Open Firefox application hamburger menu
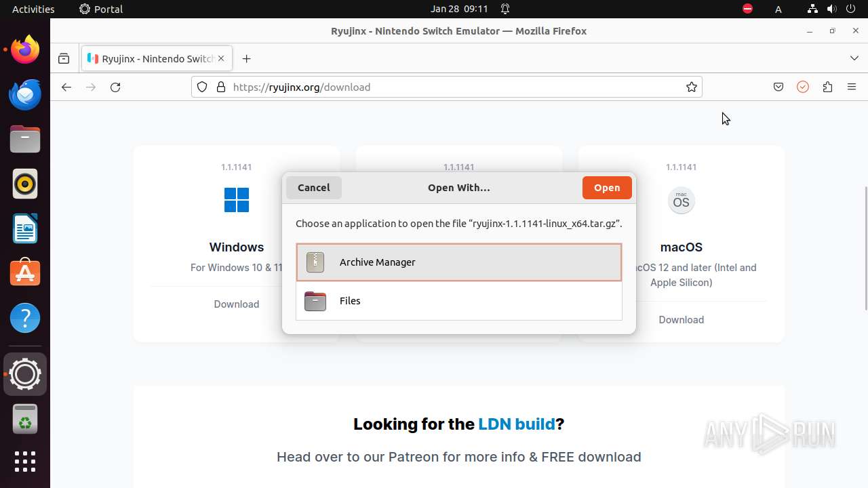The height and width of the screenshot is (488, 868). [x=852, y=87]
